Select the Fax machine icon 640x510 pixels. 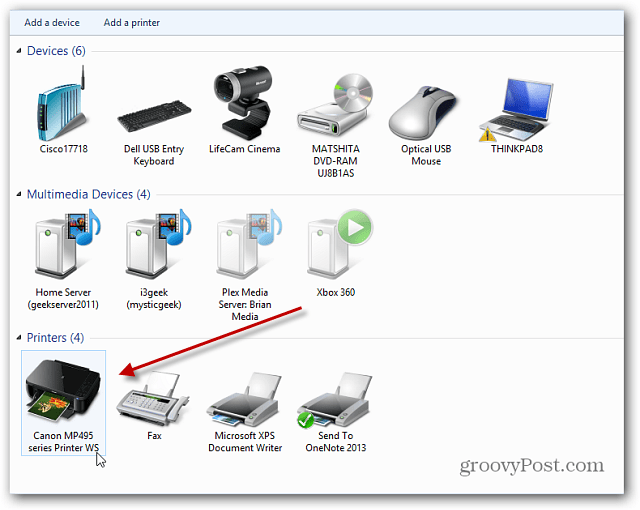153,399
